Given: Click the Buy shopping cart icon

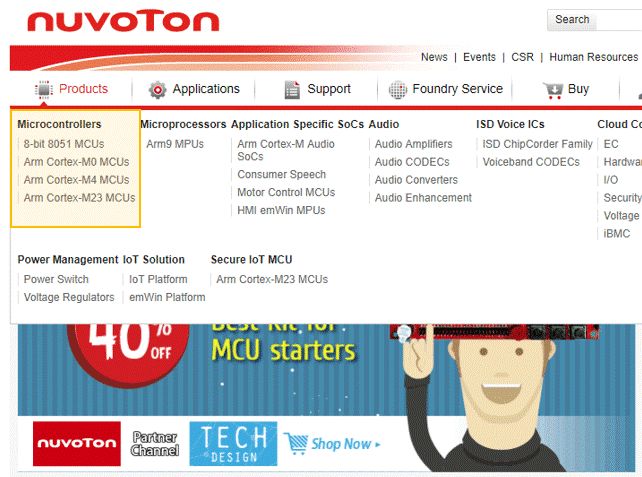Looking at the screenshot, I should coord(553,90).
